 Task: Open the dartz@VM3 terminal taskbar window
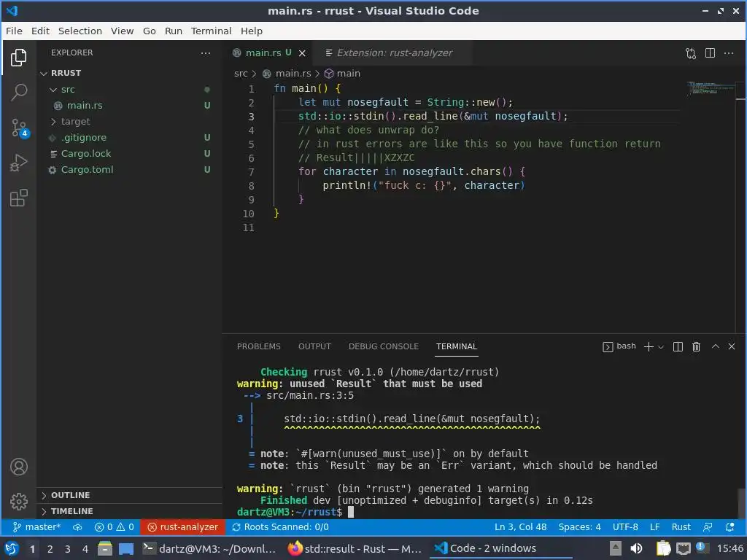209,549
